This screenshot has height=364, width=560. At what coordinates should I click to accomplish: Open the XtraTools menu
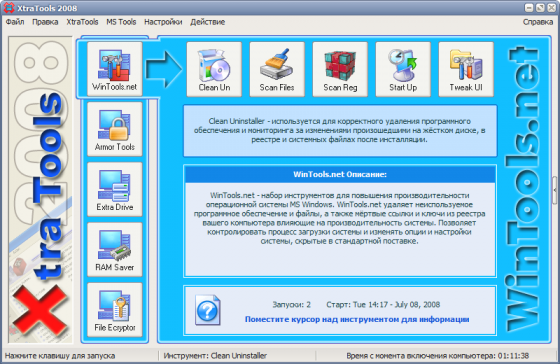[82, 22]
